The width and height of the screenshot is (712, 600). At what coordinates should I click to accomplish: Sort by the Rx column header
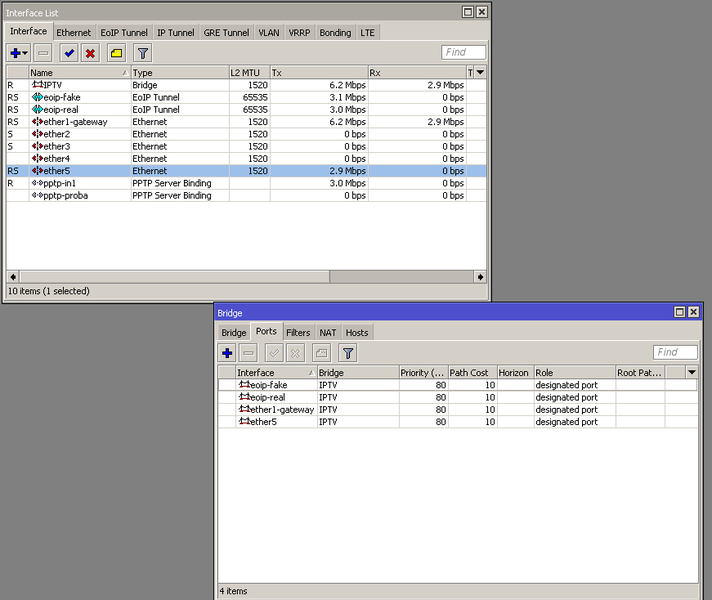pos(417,73)
